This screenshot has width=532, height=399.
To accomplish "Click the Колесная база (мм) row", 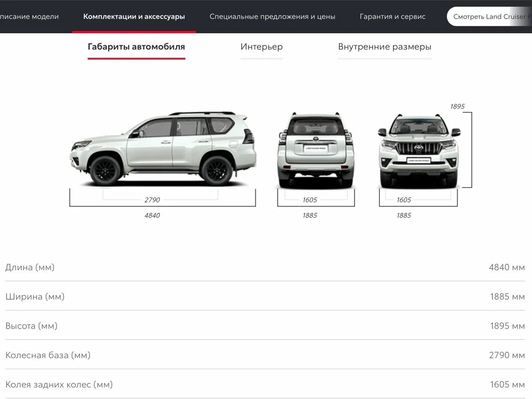I will pos(266,355).
